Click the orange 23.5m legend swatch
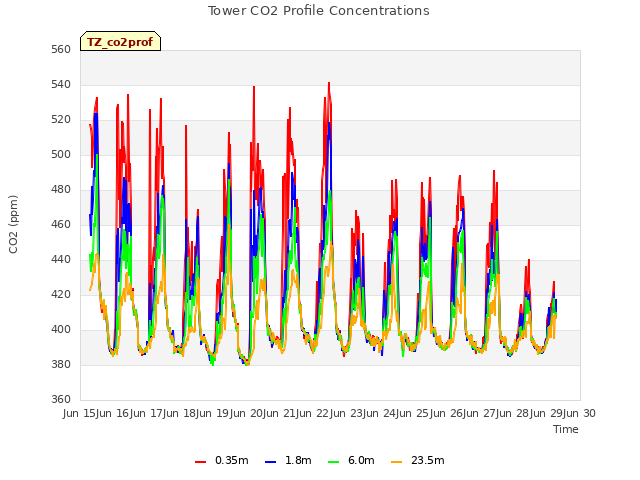The width and height of the screenshot is (640, 480). [396, 462]
